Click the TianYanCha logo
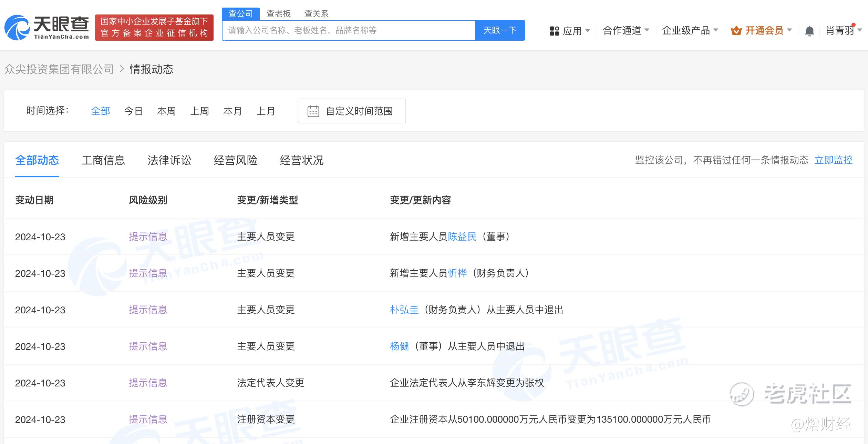 pyautogui.click(x=47, y=28)
